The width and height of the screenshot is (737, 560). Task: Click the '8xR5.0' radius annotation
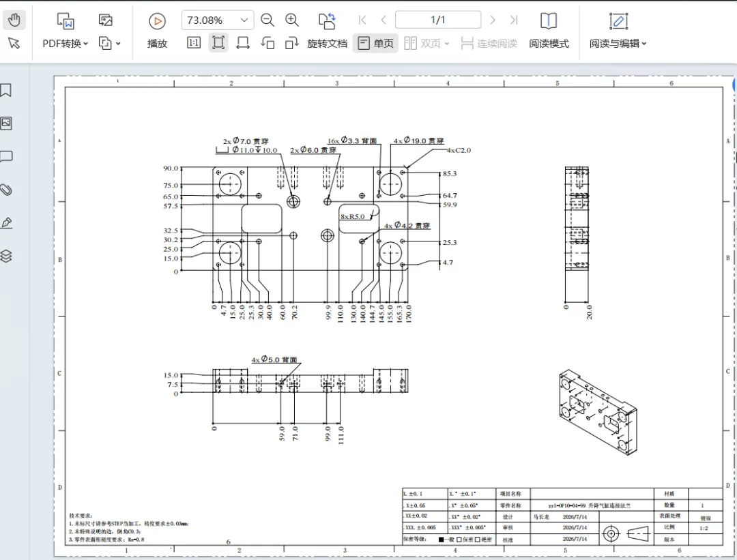tap(353, 217)
